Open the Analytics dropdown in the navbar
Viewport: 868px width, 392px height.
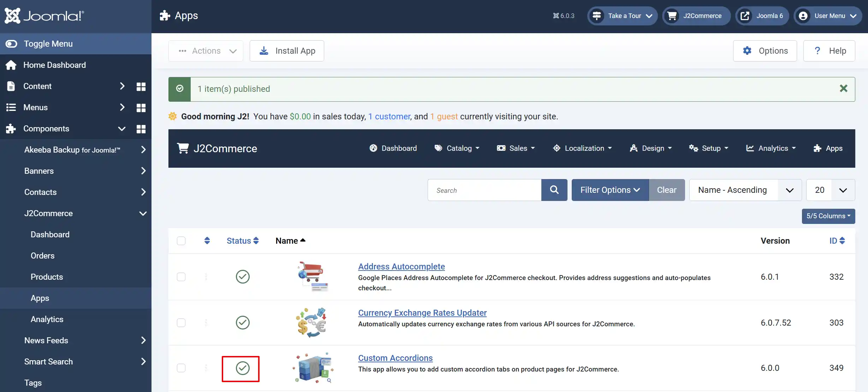771,148
